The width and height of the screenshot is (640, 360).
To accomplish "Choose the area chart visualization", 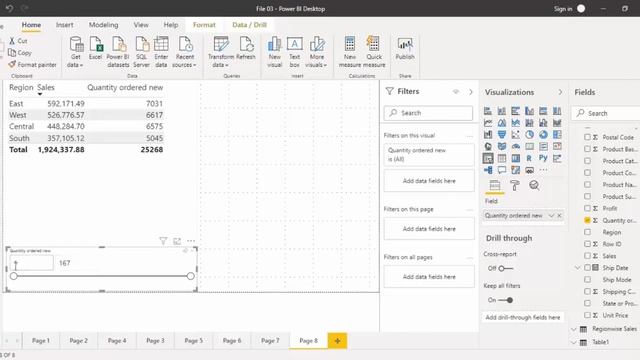I will (502, 123).
